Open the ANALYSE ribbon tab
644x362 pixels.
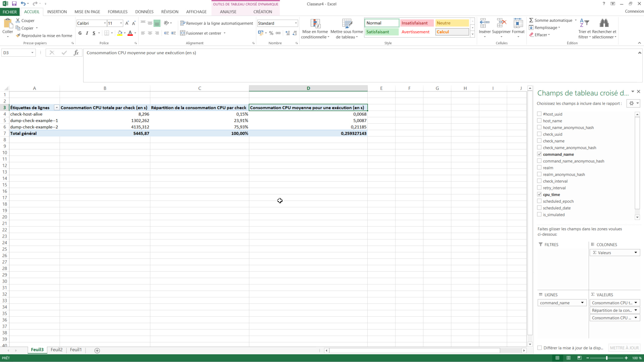[x=228, y=12]
